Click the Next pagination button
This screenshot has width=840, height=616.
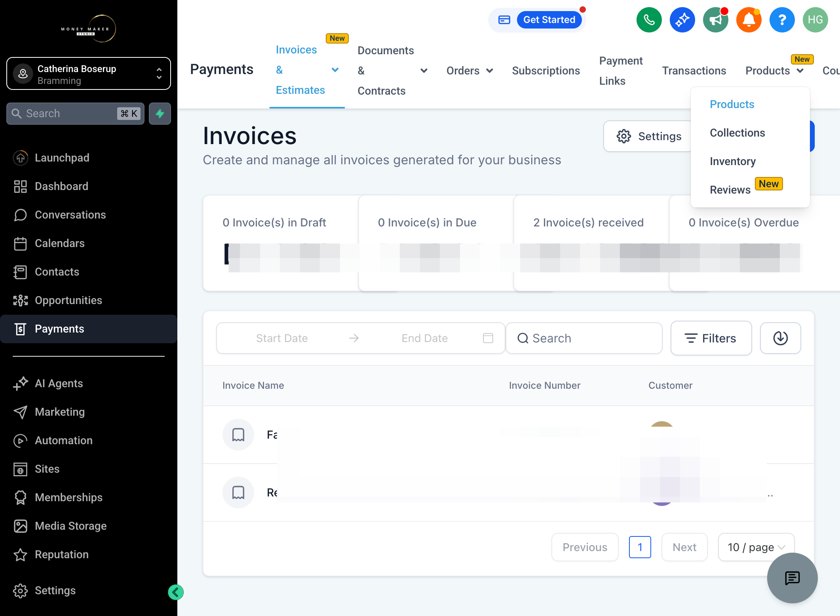[684, 547]
